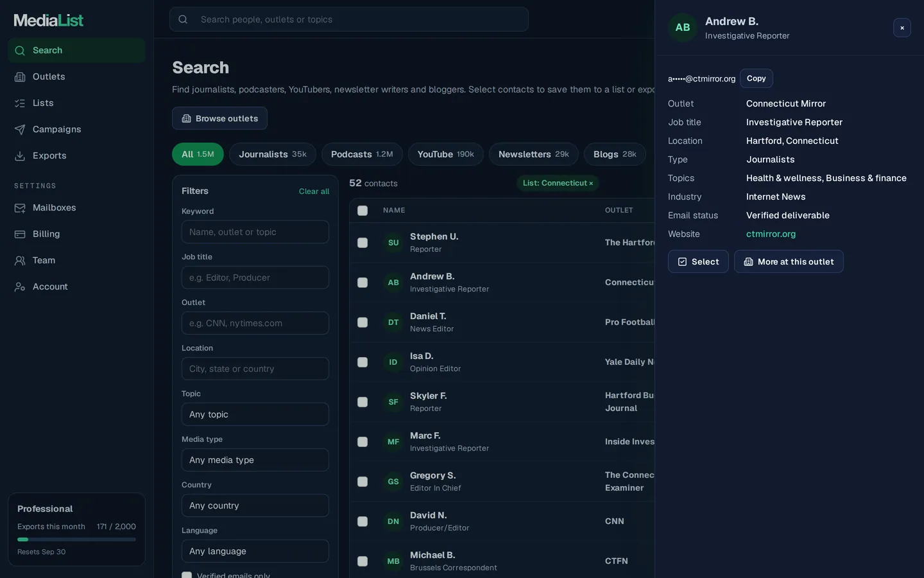Image resolution: width=924 pixels, height=578 pixels.
Task: Click the magnifier icon in the search bar
Action: click(183, 19)
